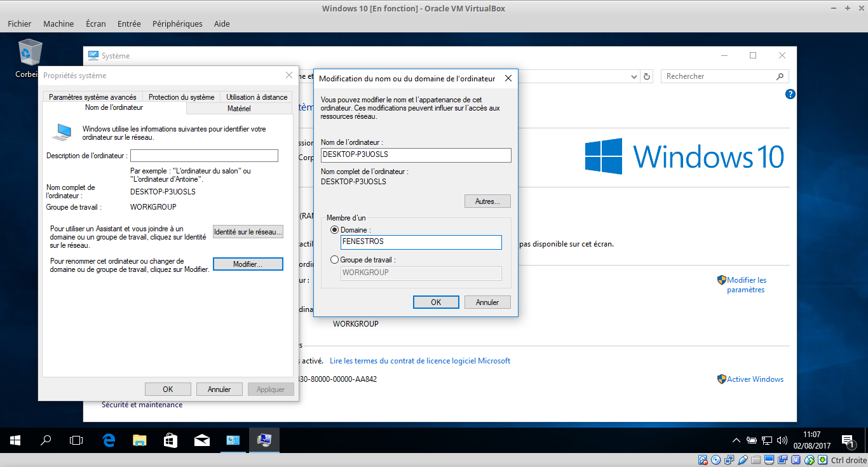Open Task View from the taskbar
Viewport: 868px width, 467px height.
(x=76, y=440)
